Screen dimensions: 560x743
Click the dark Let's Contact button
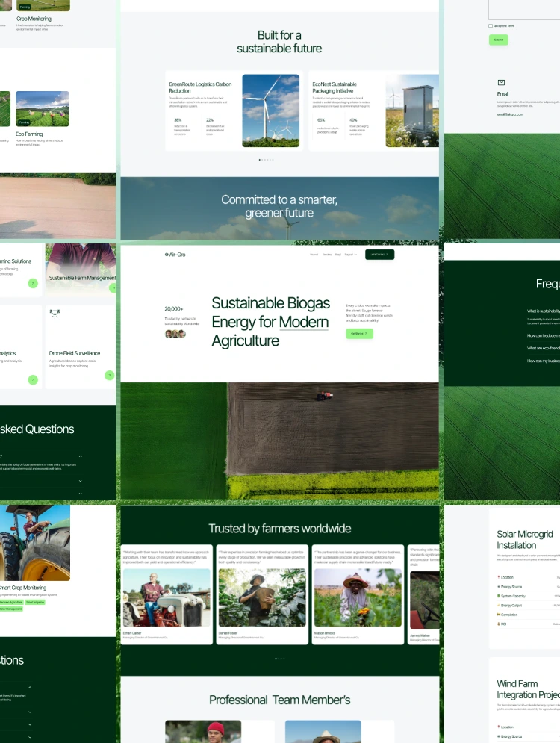point(379,255)
